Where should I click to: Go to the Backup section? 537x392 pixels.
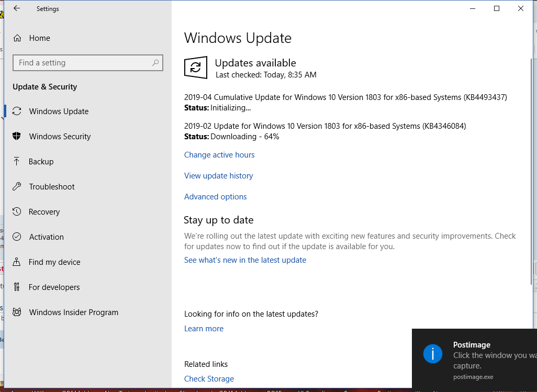(x=88, y=161)
